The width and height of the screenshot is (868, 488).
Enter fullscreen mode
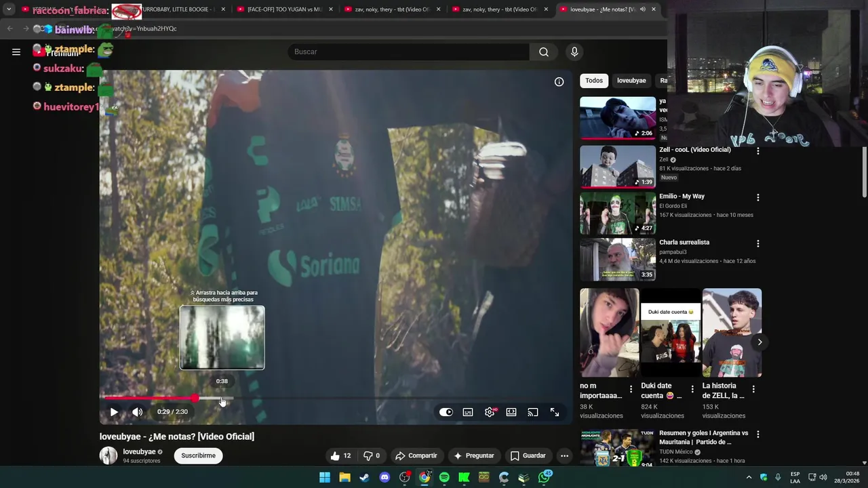tap(555, 412)
